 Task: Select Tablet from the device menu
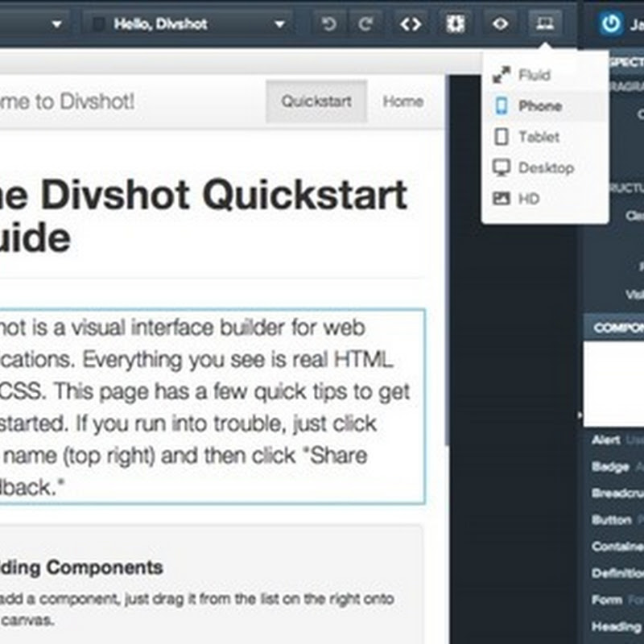545,137
